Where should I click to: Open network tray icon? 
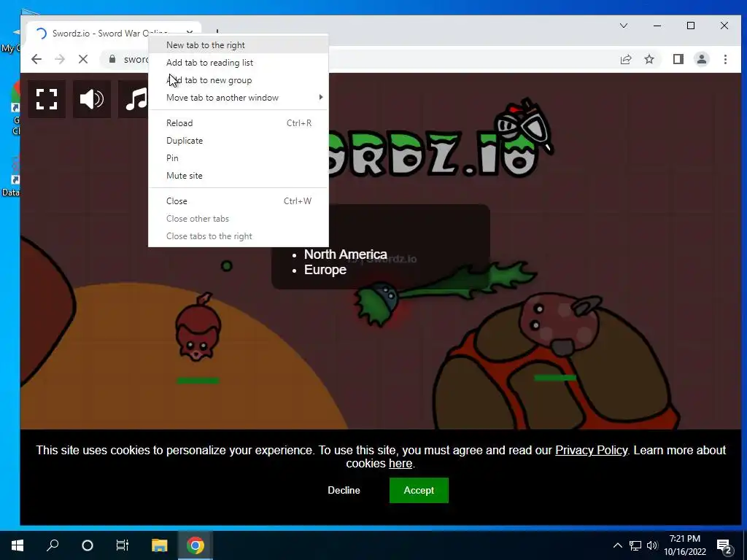point(635,545)
